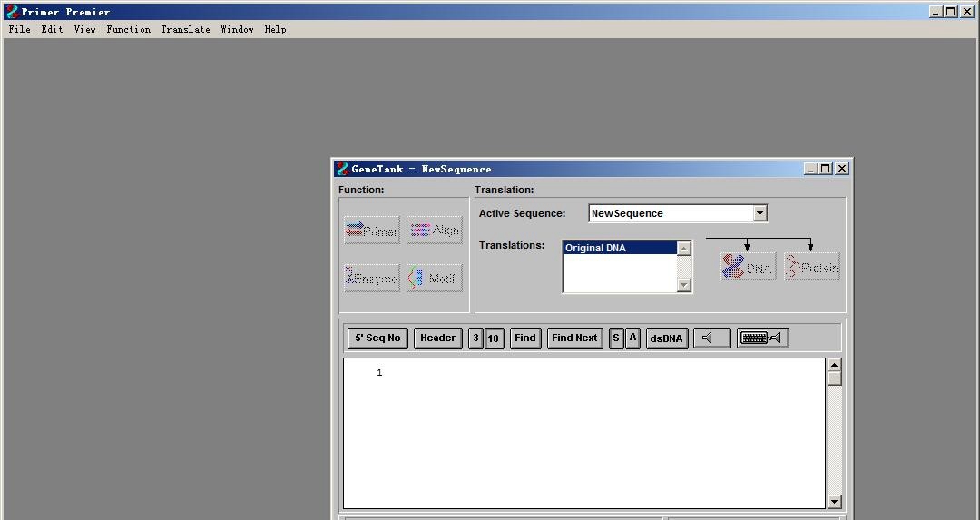Image resolution: width=980 pixels, height=520 pixels.
Task: Select Original DNA in Translations list
Action: [620, 248]
